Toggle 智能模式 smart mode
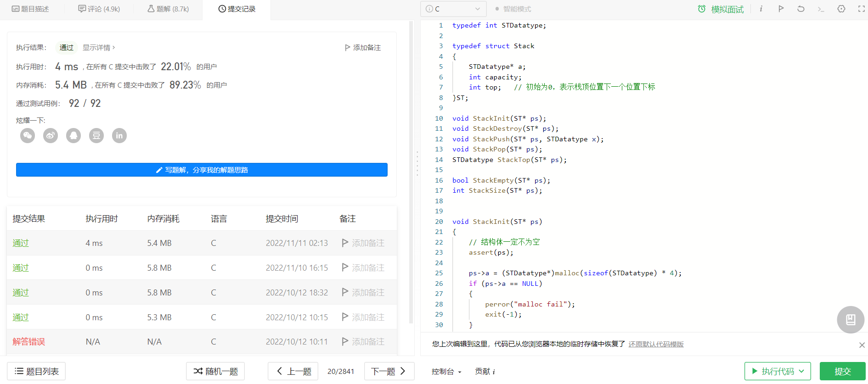The width and height of the screenshot is (868, 384). click(513, 9)
